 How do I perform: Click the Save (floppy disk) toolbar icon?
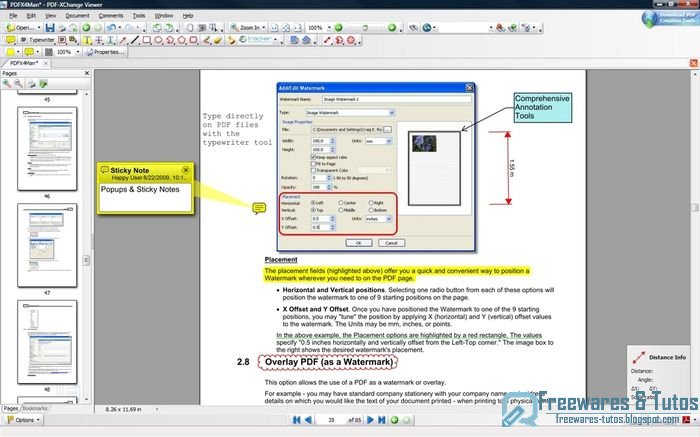click(x=50, y=28)
